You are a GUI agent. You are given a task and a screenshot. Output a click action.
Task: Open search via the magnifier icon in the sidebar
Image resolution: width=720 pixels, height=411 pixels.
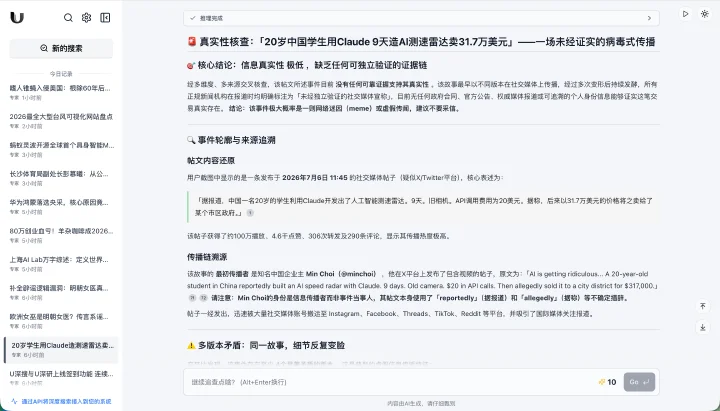[68, 17]
